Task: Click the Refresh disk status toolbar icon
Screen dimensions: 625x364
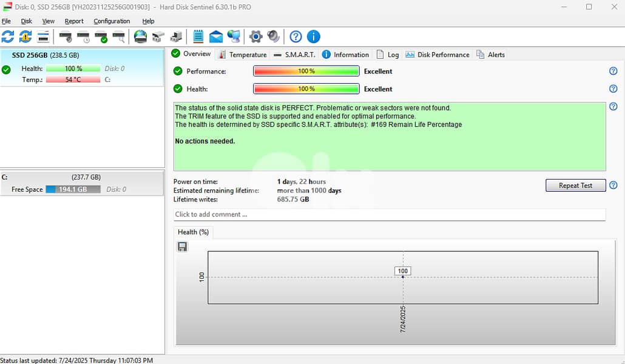Action: click(8, 37)
